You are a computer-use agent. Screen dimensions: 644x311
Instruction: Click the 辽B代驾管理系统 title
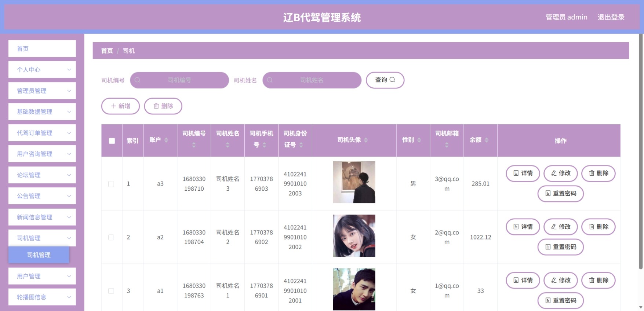tap(322, 17)
